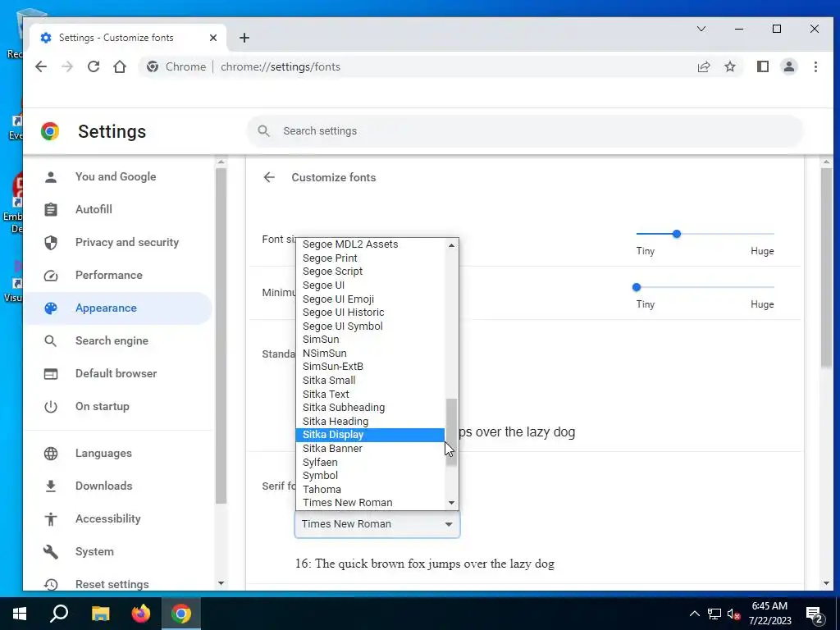Viewport: 840px width, 630px height.
Task: Open Windows taskbar search
Action: [59, 614]
